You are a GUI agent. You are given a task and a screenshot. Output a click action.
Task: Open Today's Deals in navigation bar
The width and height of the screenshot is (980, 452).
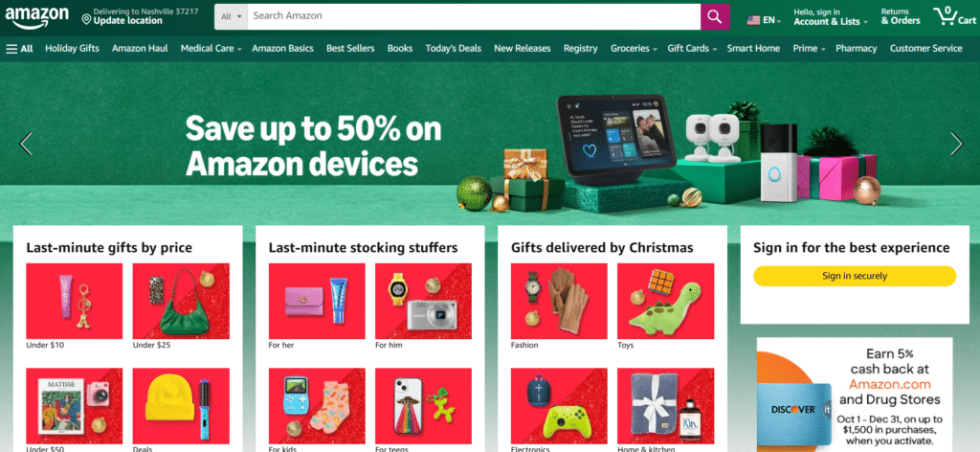pyautogui.click(x=453, y=48)
